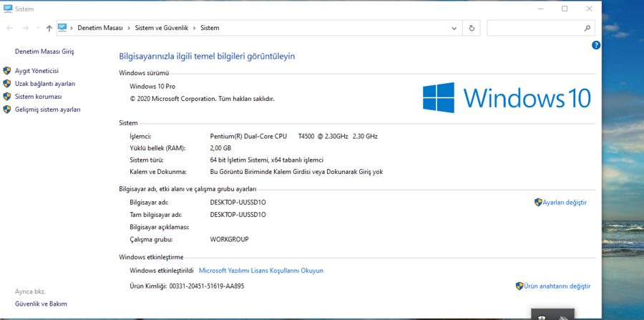Refresh the page with reload icon

tap(472, 28)
